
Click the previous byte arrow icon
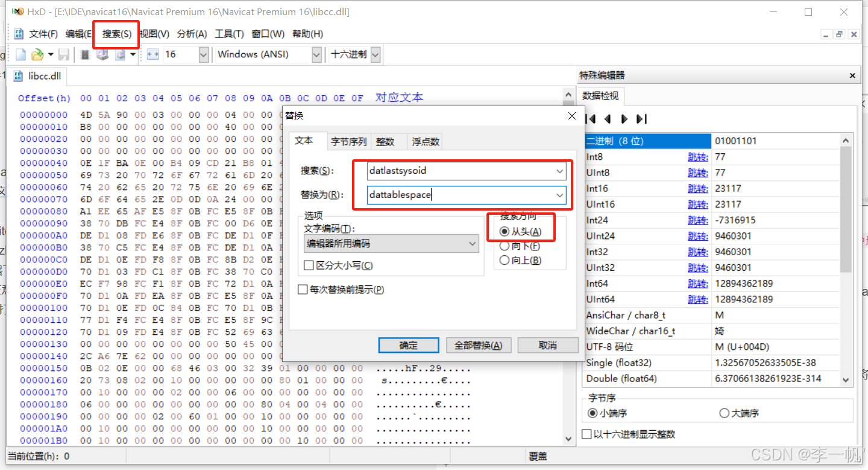click(x=608, y=119)
